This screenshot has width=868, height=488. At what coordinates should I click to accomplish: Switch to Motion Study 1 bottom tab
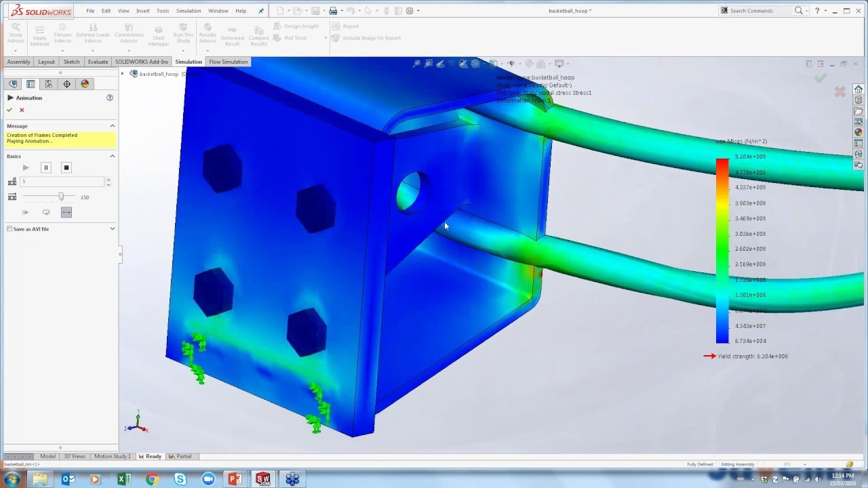click(x=113, y=456)
